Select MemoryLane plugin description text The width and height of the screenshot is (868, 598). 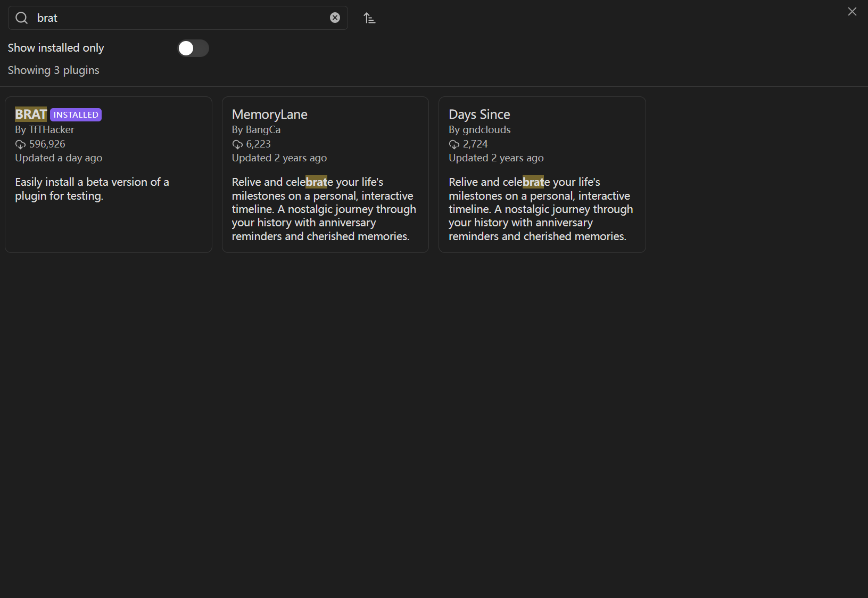coord(324,209)
